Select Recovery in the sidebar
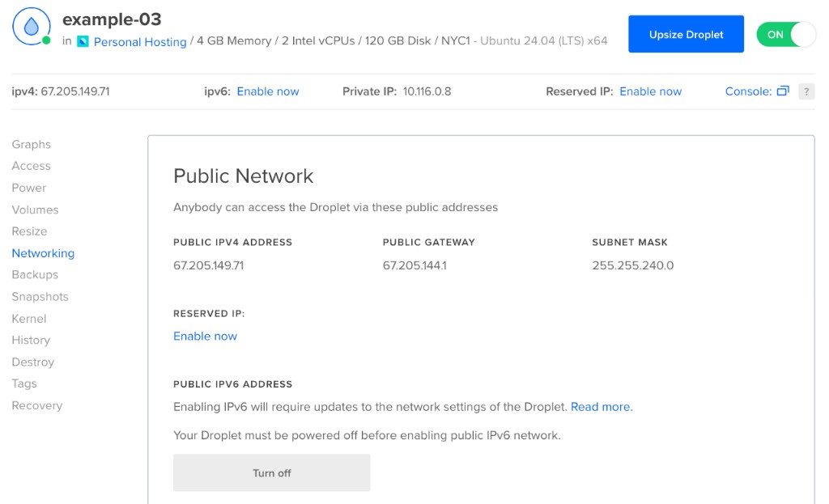 36,405
